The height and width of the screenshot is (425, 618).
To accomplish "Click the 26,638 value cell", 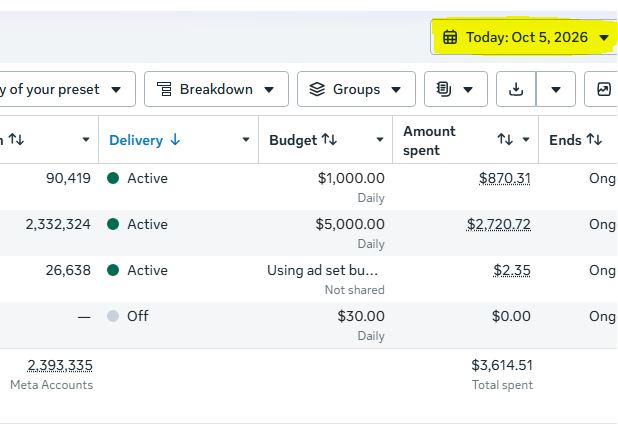I will (x=68, y=270).
